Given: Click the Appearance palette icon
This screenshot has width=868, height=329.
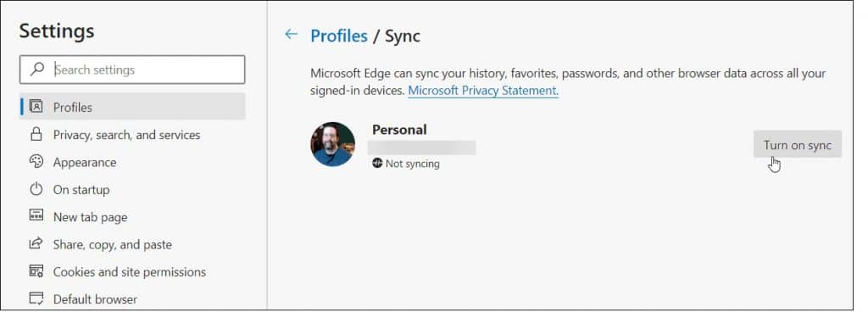Looking at the screenshot, I should [36, 162].
